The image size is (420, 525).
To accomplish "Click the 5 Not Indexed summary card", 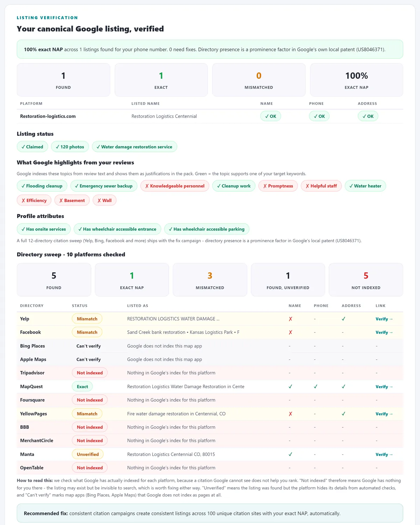I will [x=366, y=280].
